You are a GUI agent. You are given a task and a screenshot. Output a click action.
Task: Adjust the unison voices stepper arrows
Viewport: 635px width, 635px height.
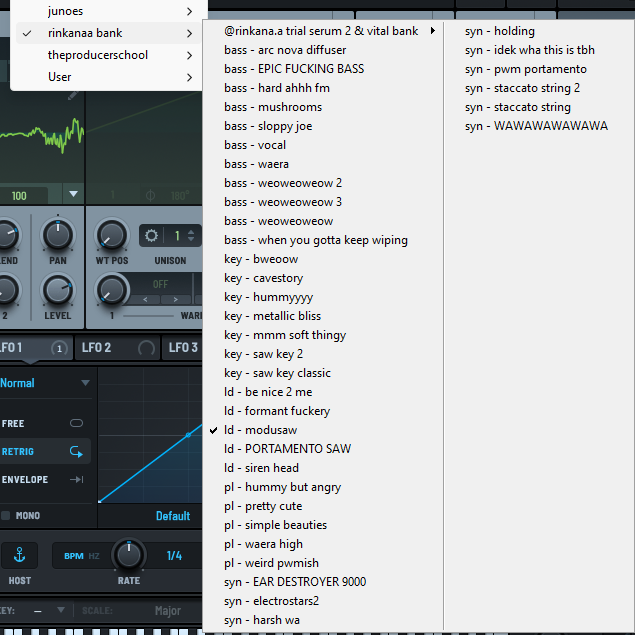pyautogui.click(x=191, y=236)
